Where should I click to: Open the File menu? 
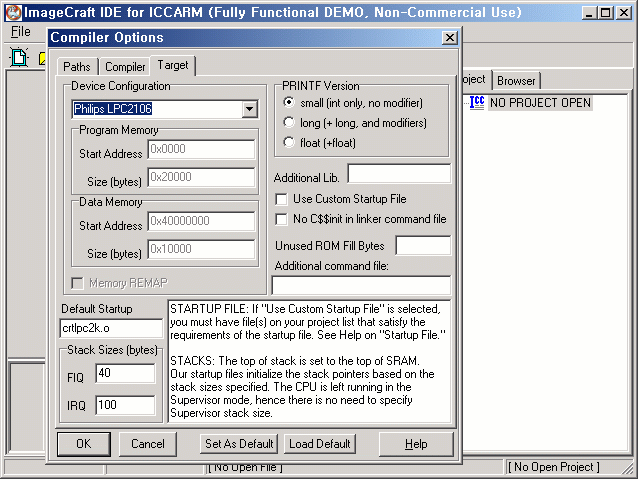coord(20,31)
